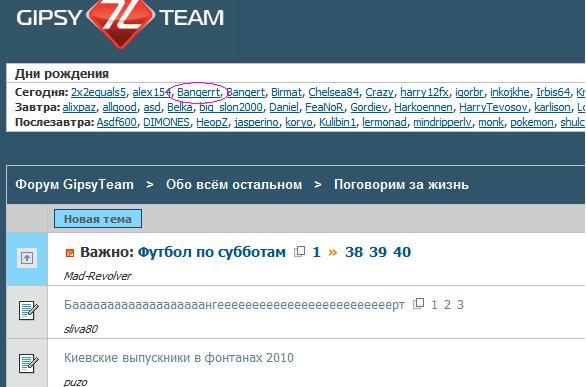Open circled birthday user Bangerrt profile
Screen dimensions: 586x387
pos(198,92)
